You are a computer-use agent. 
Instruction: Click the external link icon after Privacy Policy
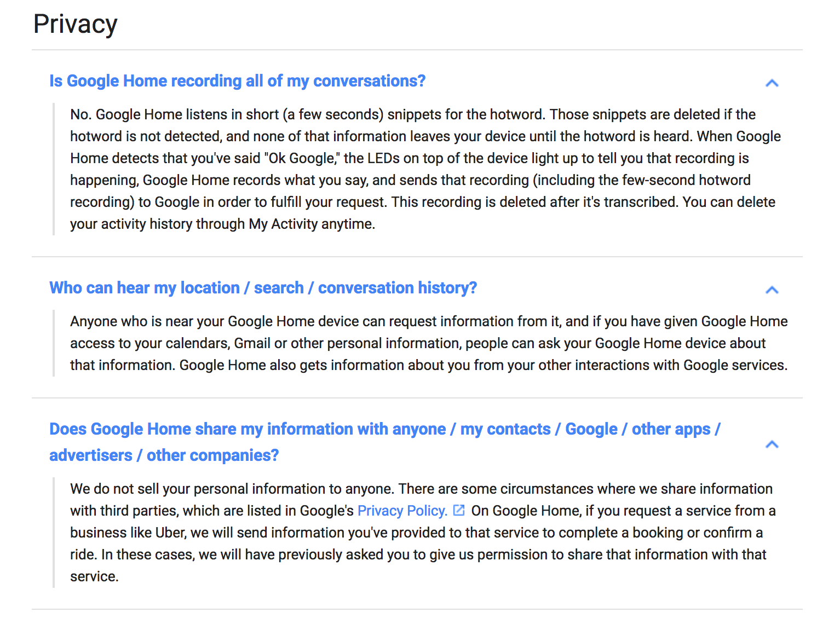click(459, 511)
